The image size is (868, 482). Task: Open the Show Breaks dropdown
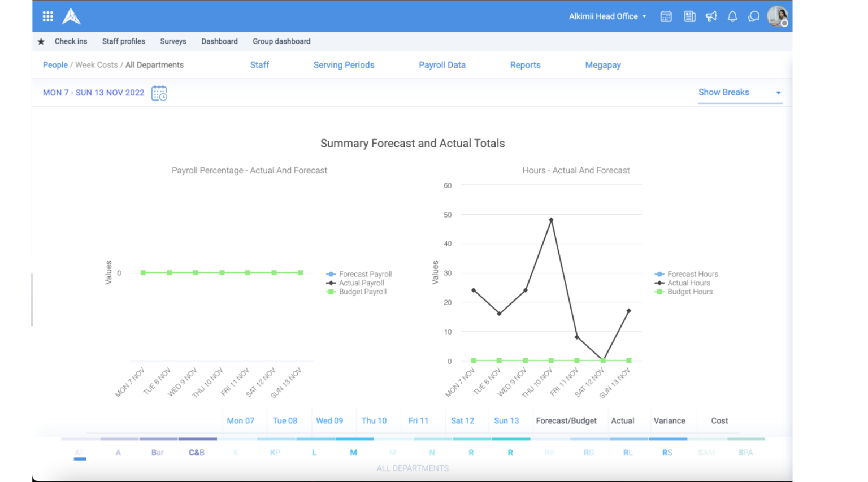pyautogui.click(x=739, y=93)
